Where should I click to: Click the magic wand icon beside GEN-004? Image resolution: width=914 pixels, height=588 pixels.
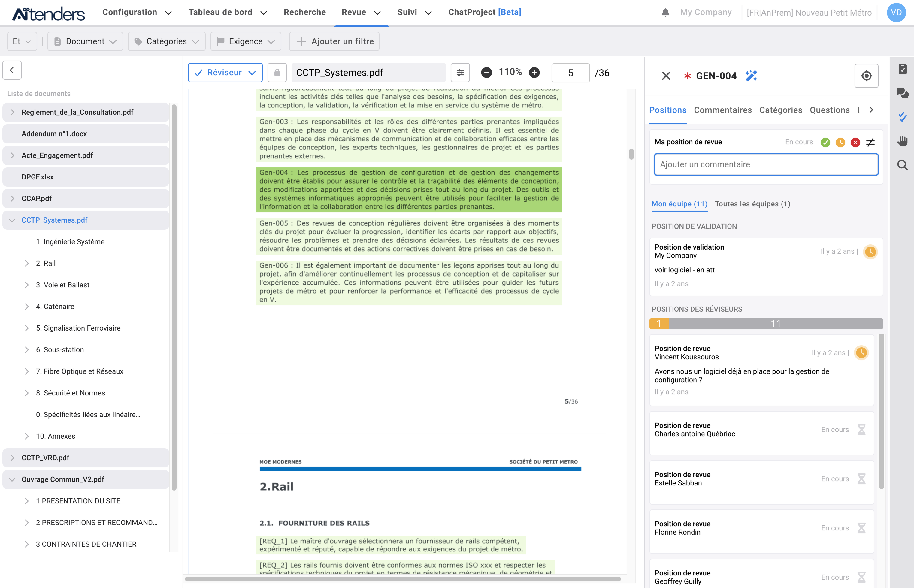click(x=751, y=76)
